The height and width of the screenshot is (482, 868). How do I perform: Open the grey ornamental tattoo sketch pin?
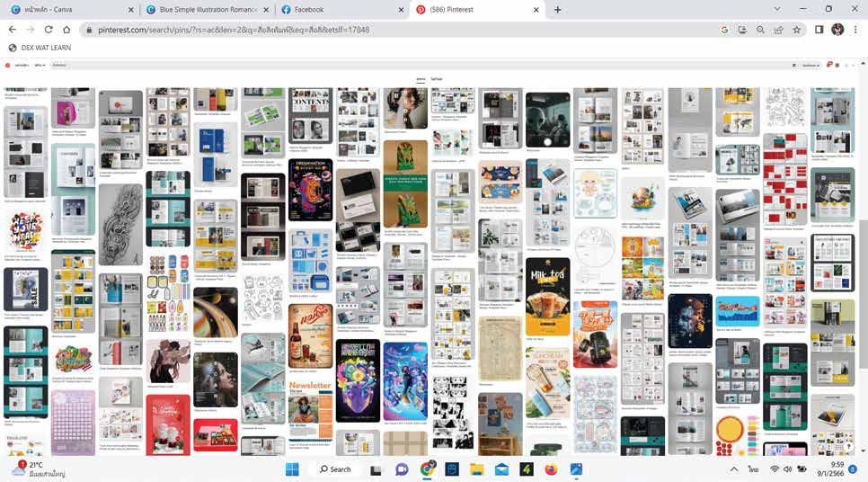coord(120,224)
